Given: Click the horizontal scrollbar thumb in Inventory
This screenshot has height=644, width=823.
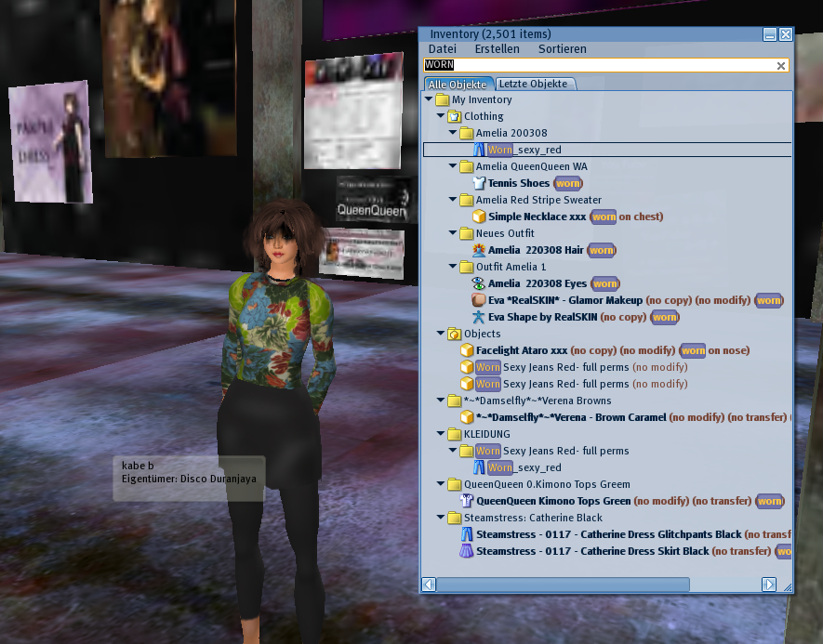Looking at the screenshot, I should click(x=564, y=585).
